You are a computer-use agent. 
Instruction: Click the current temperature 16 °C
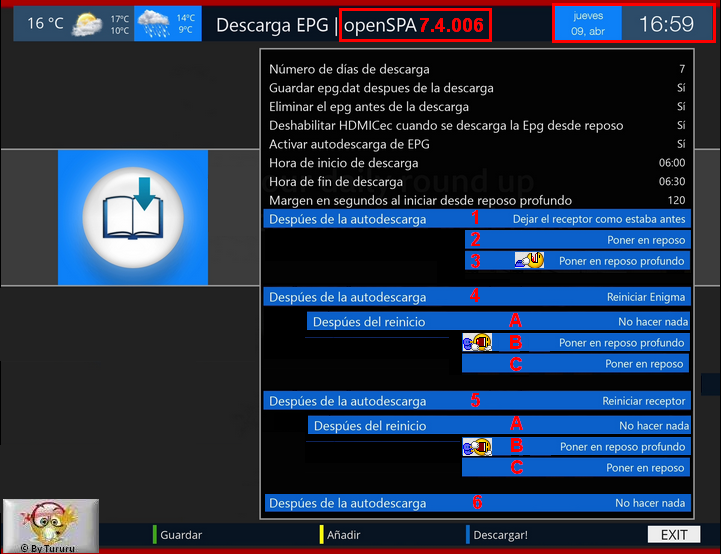(45, 23)
